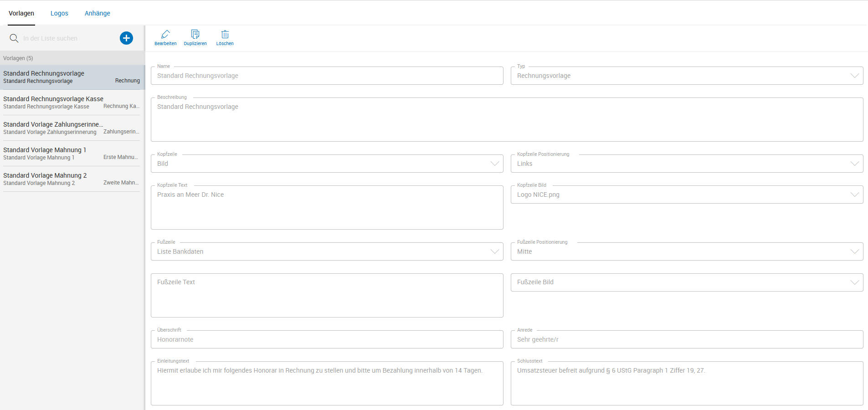The image size is (868, 410).
Task: Select the Vorlagen tab
Action: (21, 13)
